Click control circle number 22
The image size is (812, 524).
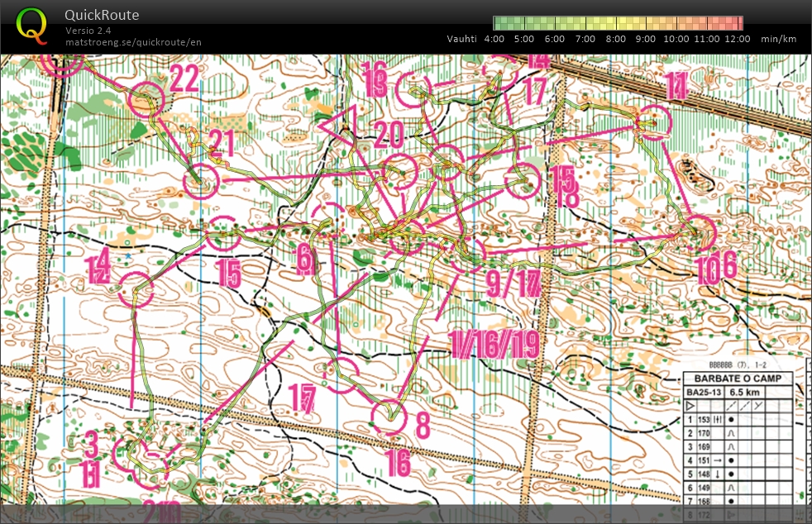(x=147, y=99)
